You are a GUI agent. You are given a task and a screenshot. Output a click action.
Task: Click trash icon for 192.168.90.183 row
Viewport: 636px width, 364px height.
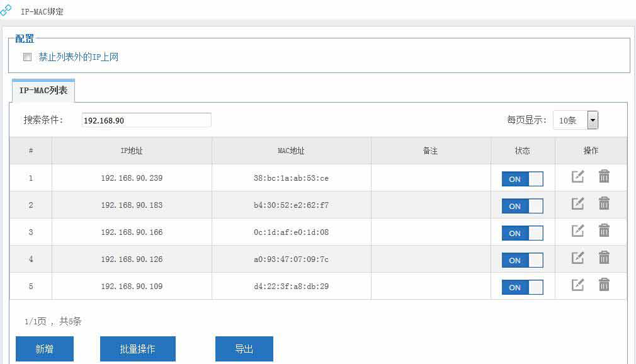click(604, 204)
